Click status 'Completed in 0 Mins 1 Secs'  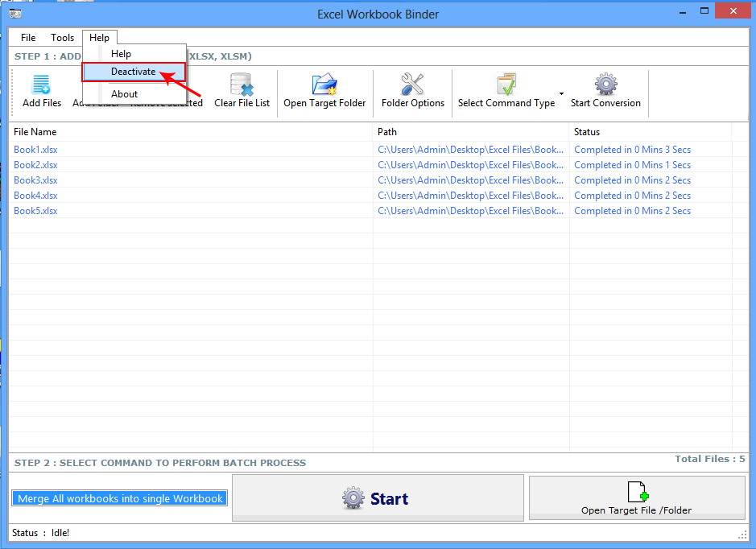click(x=632, y=165)
